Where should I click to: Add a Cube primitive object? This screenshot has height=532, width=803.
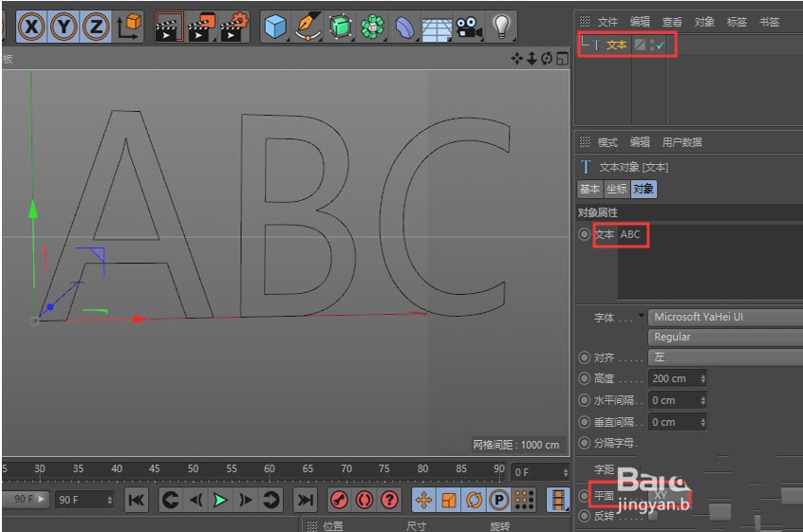click(x=275, y=27)
